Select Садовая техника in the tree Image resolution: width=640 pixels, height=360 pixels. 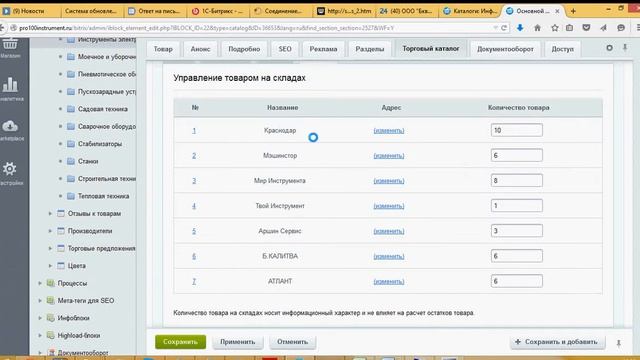tap(103, 109)
